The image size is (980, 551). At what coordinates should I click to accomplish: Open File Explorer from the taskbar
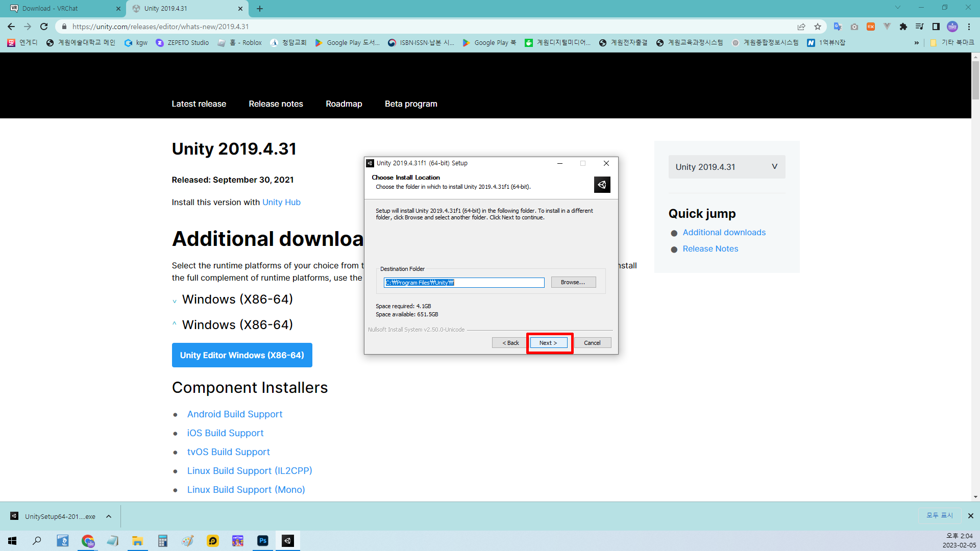point(137,541)
